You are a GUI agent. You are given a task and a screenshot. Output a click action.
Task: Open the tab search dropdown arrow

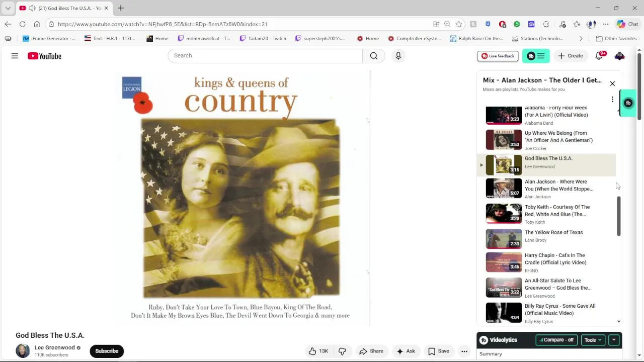point(8,9)
